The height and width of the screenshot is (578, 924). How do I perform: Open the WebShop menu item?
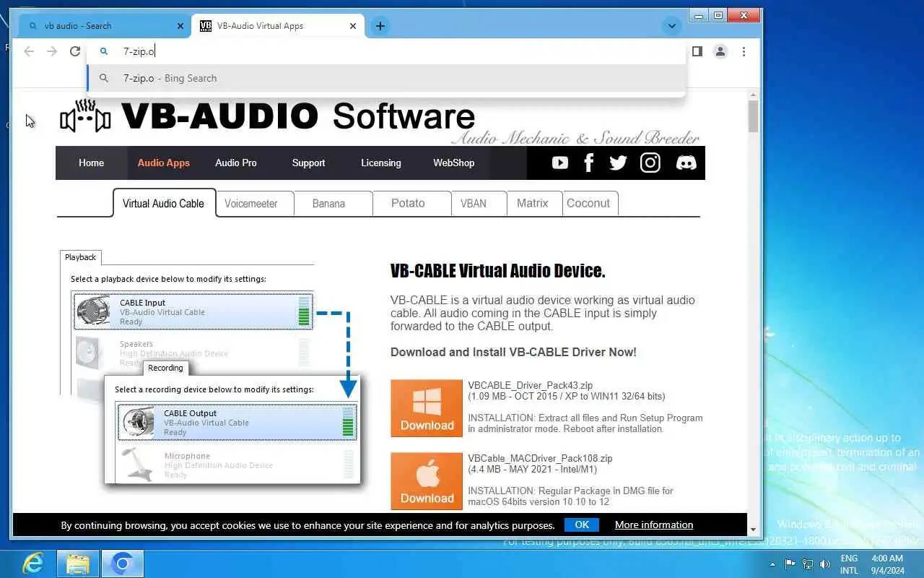454,163
